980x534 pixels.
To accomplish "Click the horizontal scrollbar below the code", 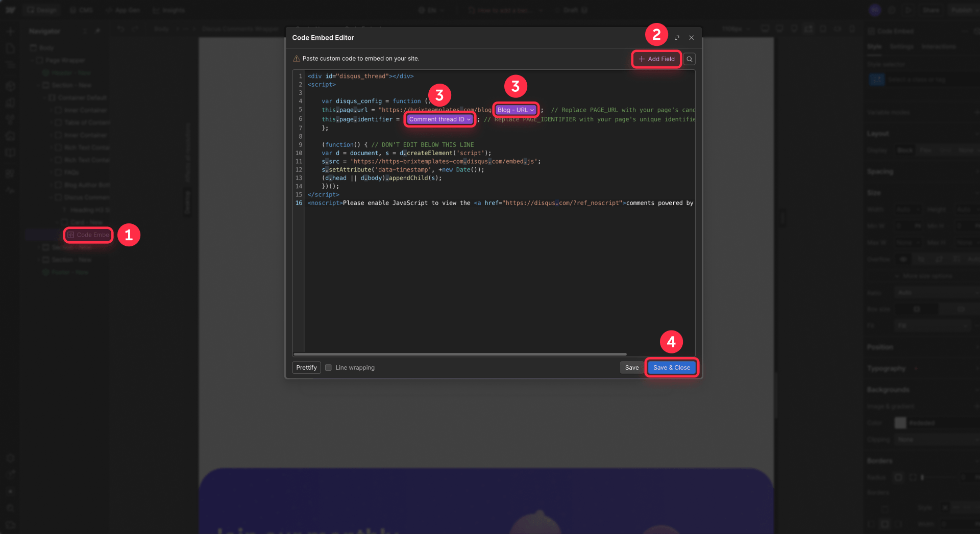I will pos(459,354).
